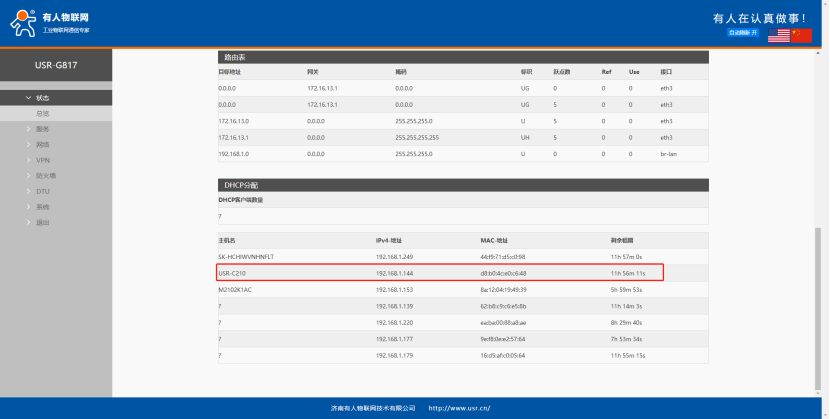Select the 退出 logout menu item
830x419 pixels.
point(42,222)
